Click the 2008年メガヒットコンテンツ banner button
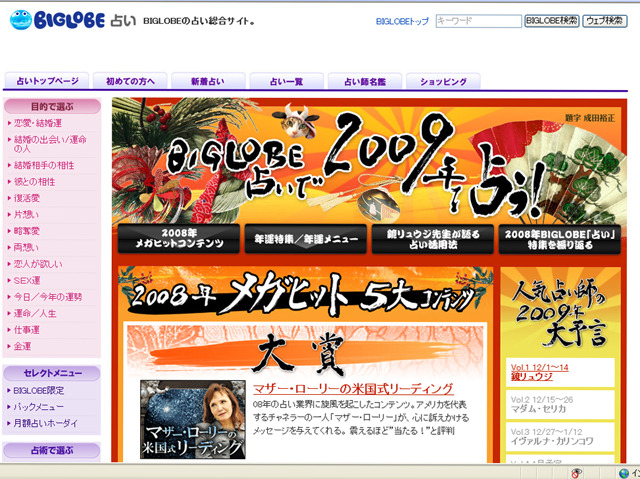Screen dimensions: 640x479 [179, 239]
